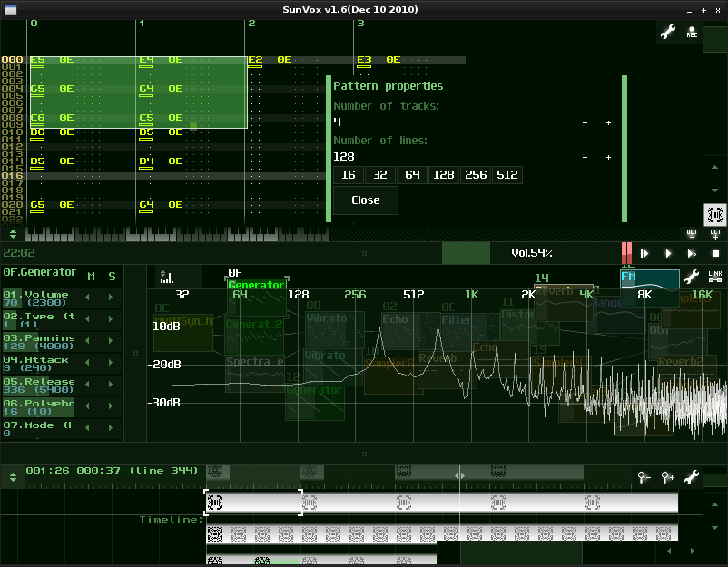
Task: Zoom out the timeline with magnifier minus
Action: 644,477
